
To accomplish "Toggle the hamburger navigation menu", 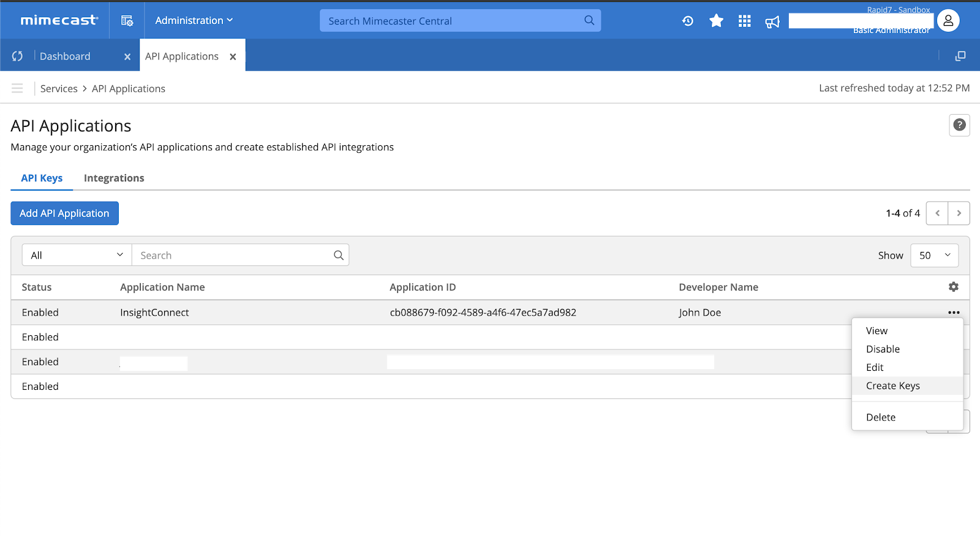I will click(17, 88).
